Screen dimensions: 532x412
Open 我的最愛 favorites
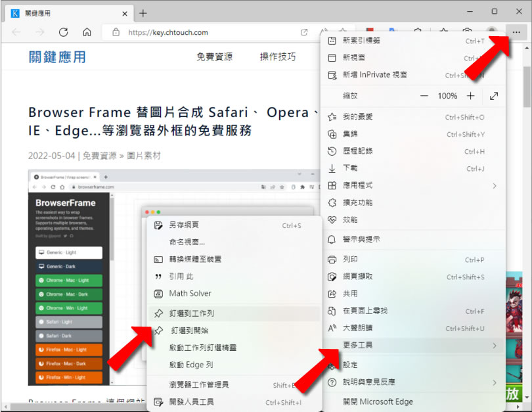412,117
